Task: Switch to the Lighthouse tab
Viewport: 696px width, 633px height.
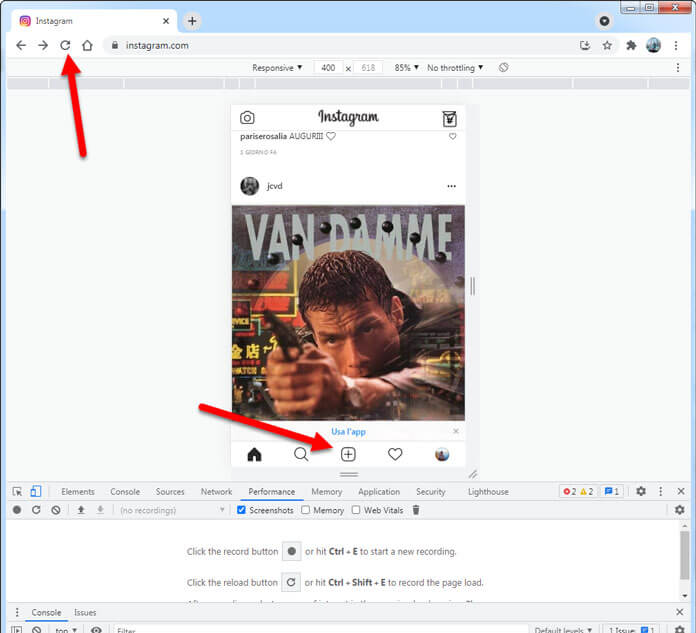Action: point(488,491)
